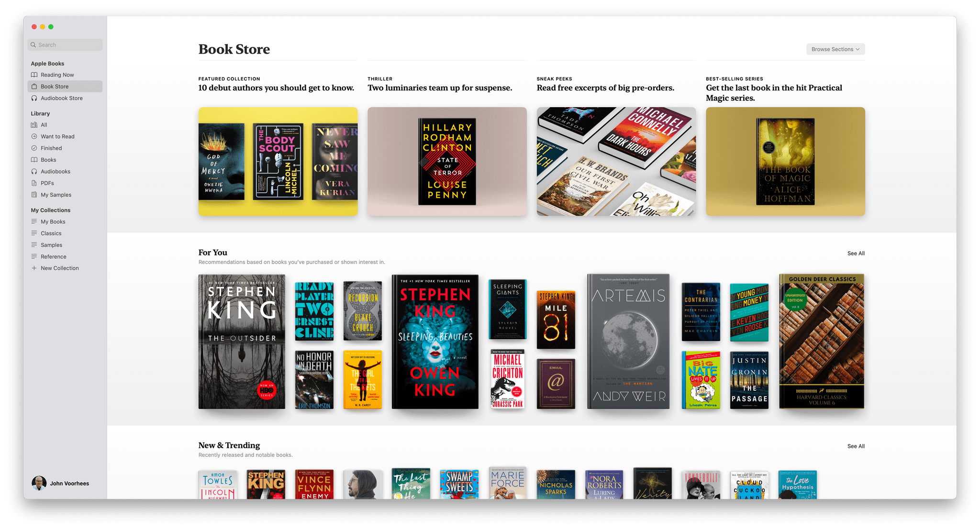Viewport: 980px width, 530px height.
Task: Click the Book Store icon in sidebar
Action: (x=36, y=86)
